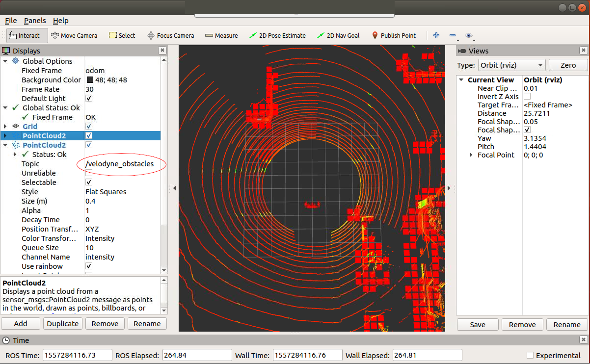
Task: Click the ROS Time input field
Action: click(77, 355)
